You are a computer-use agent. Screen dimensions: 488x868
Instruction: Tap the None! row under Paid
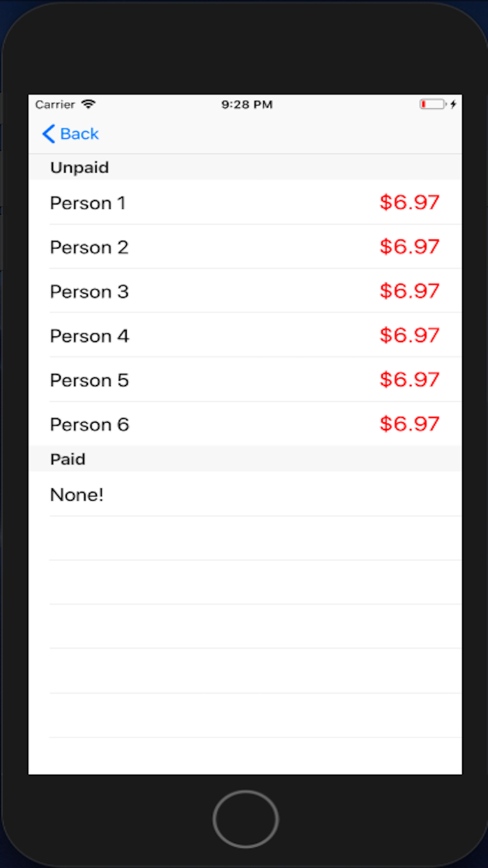point(244,495)
